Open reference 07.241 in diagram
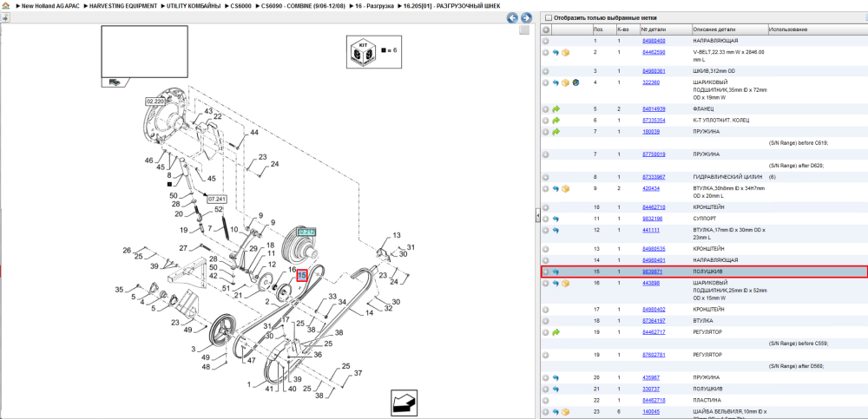This screenshot has height=419, width=868. pyautogui.click(x=217, y=199)
